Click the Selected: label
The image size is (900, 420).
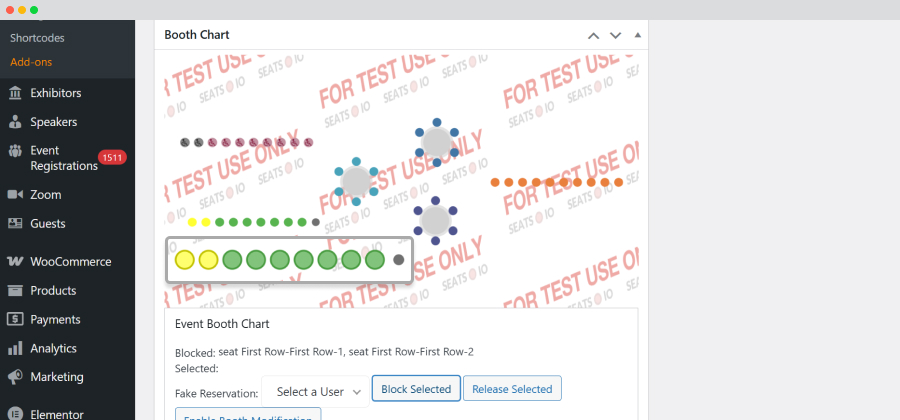(x=196, y=368)
